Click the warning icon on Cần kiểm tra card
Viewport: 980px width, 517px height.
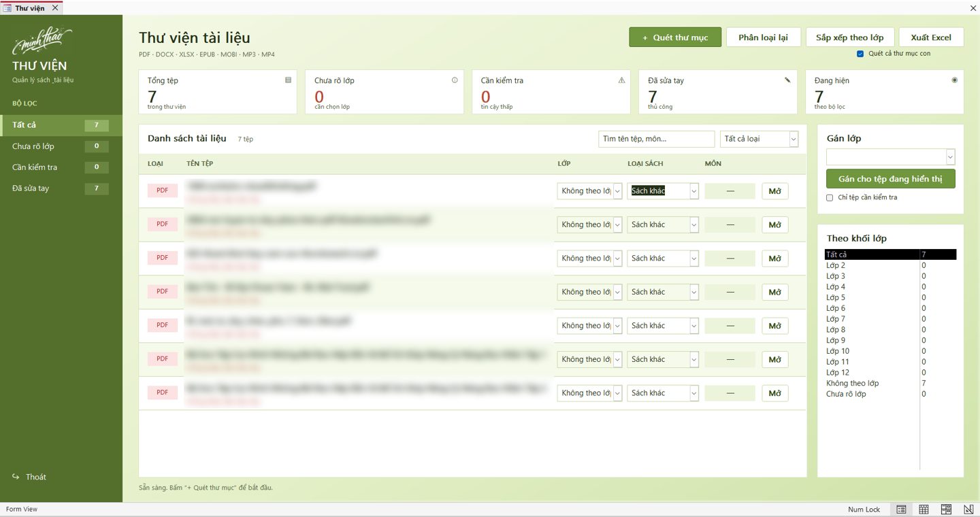pos(621,80)
